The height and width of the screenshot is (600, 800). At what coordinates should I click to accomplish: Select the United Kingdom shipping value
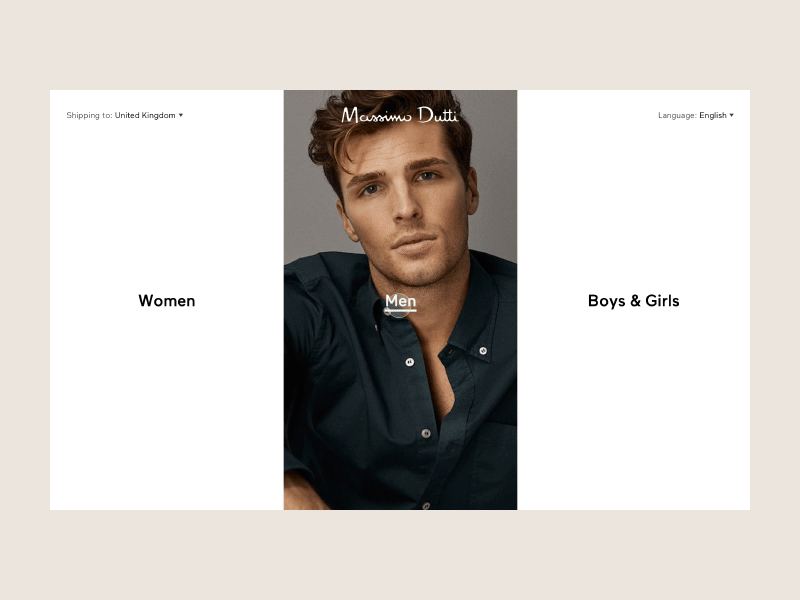coord(145,115)
